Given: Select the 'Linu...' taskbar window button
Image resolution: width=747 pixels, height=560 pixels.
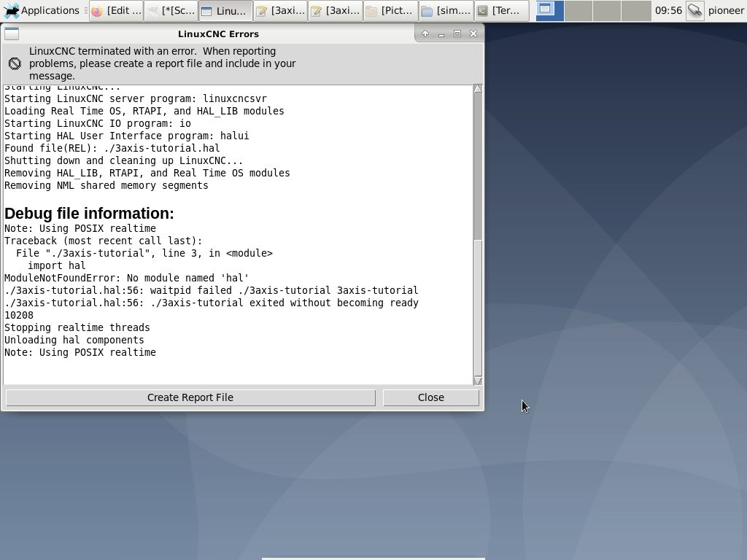Looking at the screenshot, I should click(x=225, y=11).
